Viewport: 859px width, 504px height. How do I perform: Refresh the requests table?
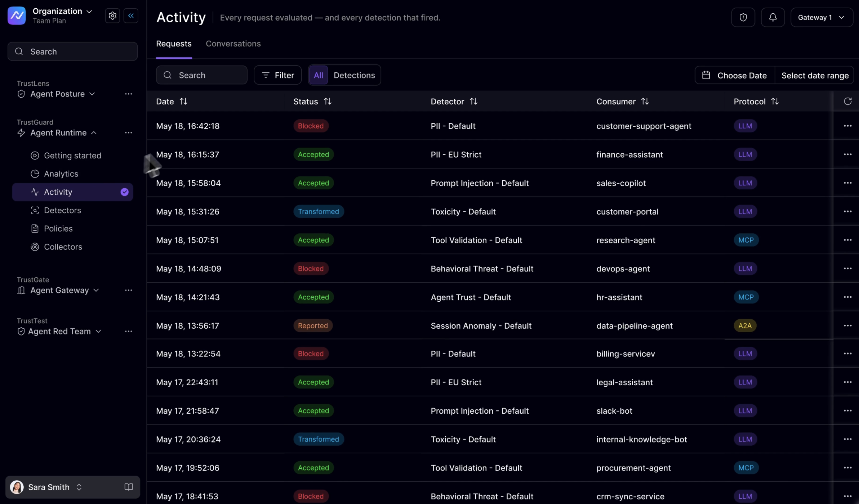[x=847, y=102]
